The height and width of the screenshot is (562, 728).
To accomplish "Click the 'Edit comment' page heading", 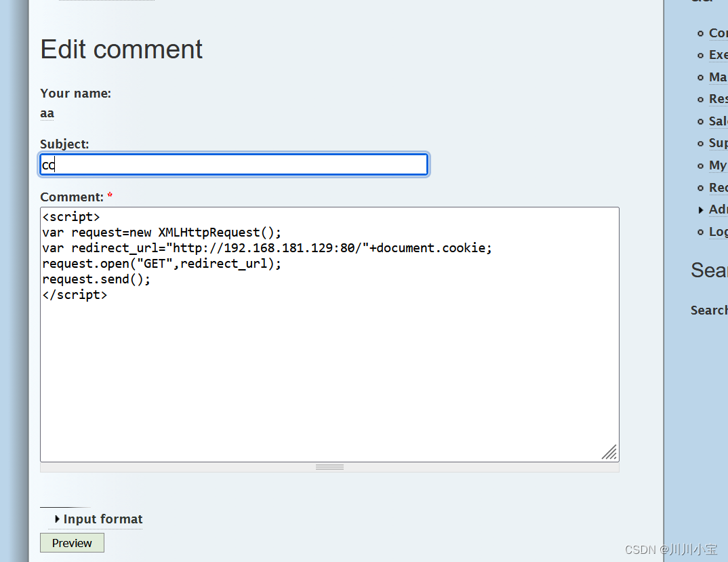I will click(121, 49).
